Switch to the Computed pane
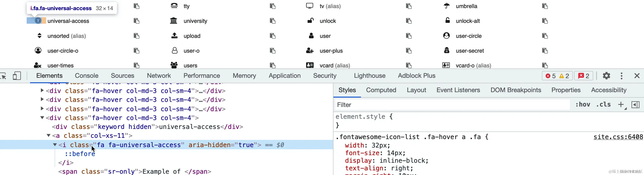Image resolution: width=644 pixels, height=175 pixels. pos(381,90)
